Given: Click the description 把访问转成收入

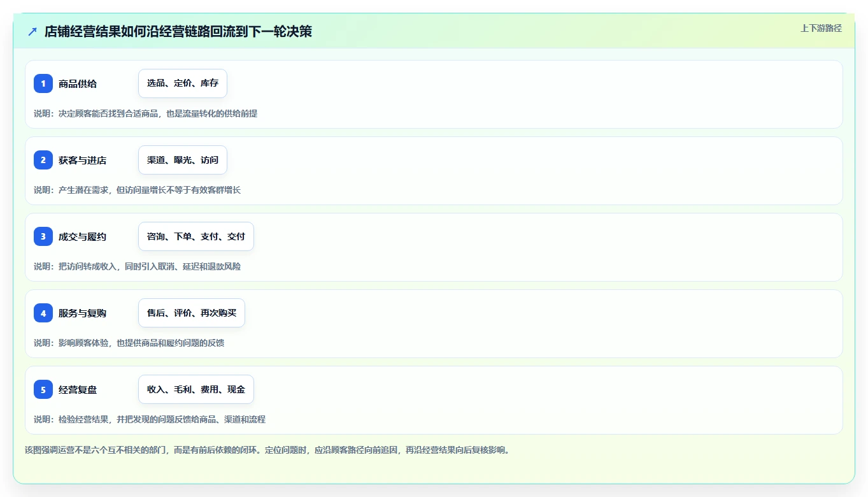Looking at the screenshot, I should [x=137, y=266].
